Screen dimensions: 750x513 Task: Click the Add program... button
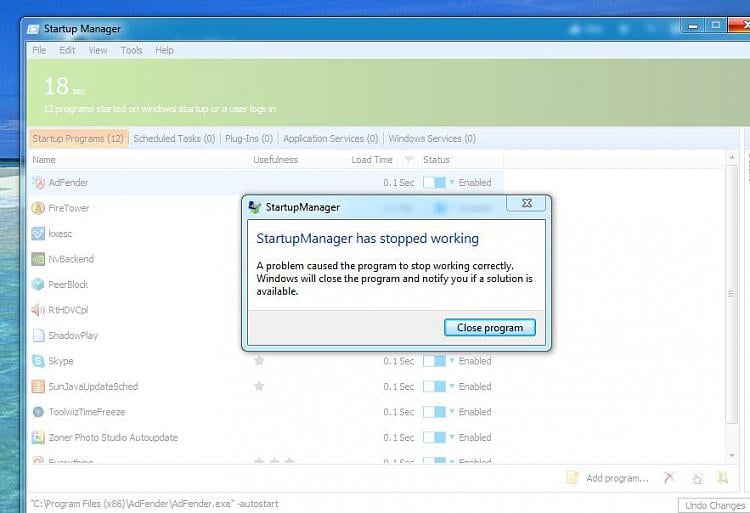tap(618, 478)
